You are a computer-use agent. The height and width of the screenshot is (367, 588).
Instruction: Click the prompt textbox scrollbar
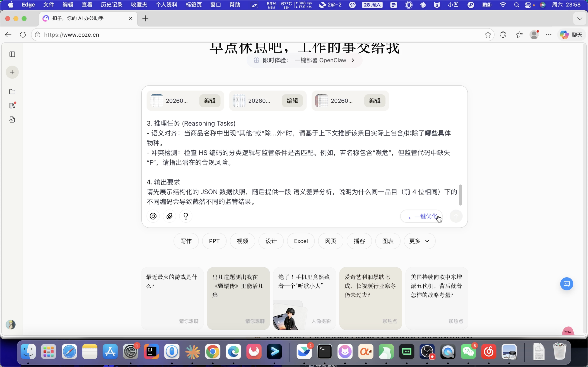[x=460, y=195]
